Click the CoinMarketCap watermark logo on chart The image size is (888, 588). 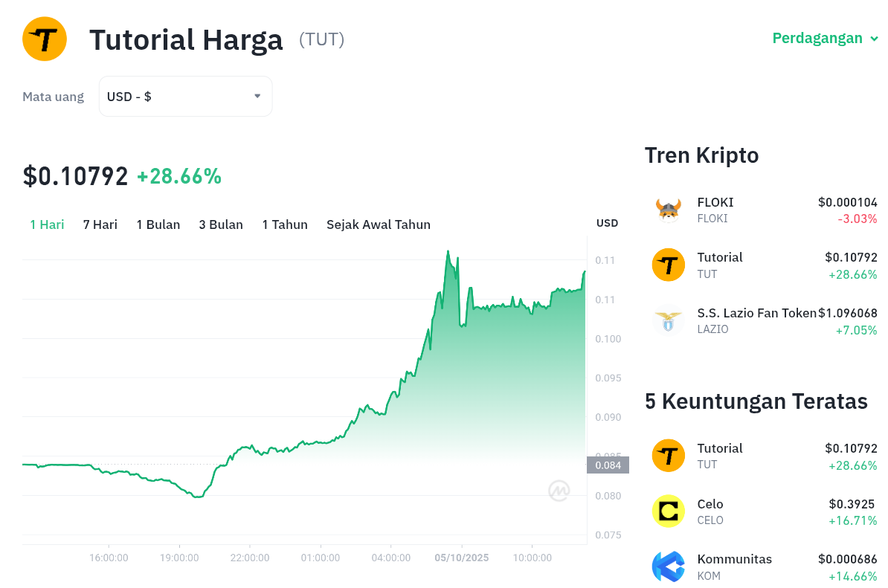(559, 491)
